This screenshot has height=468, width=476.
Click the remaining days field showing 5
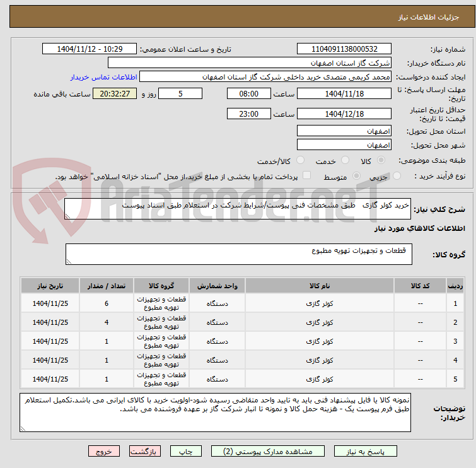coord(180,93)
